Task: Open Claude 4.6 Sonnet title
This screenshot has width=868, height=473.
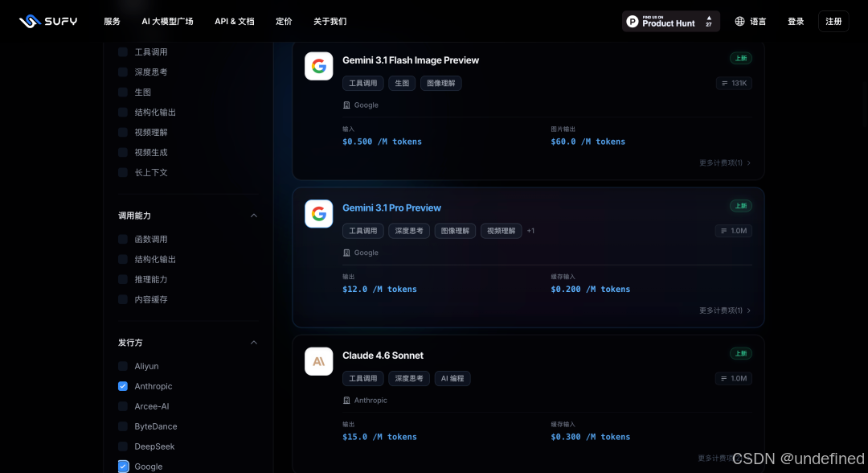Action: click(383, 356)
